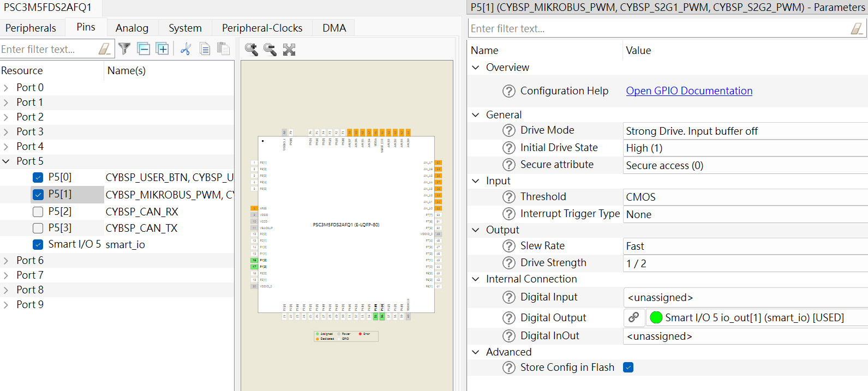
Task: Open the Drive Mode dropdown
Action: click(x=745, y=131)
